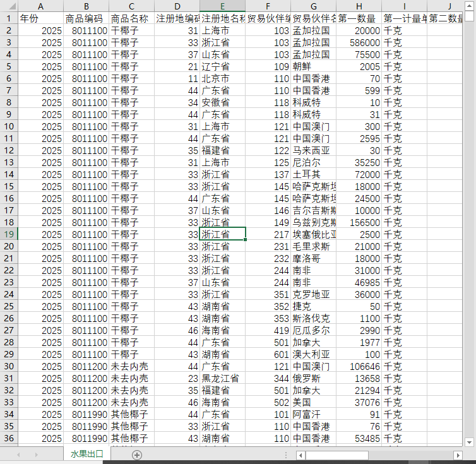Image resolution: width=476 pixels, height=464 pixels.
Task: Click the select-all corner of the grid
Action: (9, 6)
